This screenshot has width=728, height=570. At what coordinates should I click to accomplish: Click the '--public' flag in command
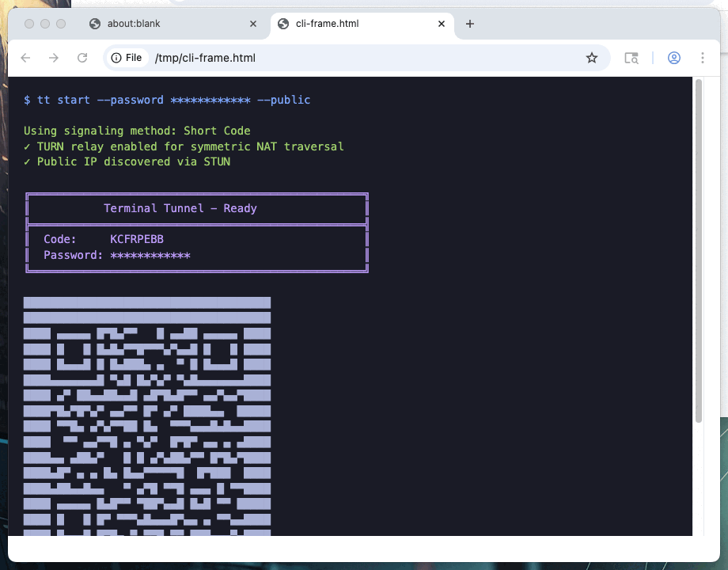pyautogui.click(x=283, y=100)
